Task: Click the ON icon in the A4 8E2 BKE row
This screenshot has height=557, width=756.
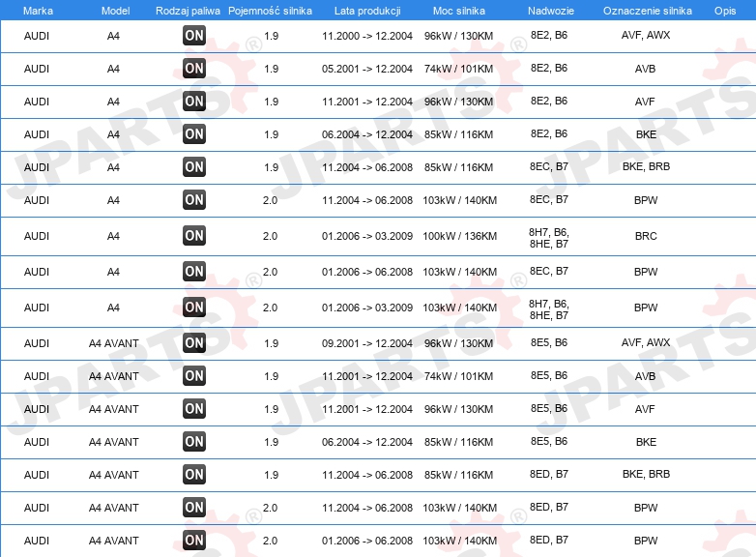Action: pos(194,134)
